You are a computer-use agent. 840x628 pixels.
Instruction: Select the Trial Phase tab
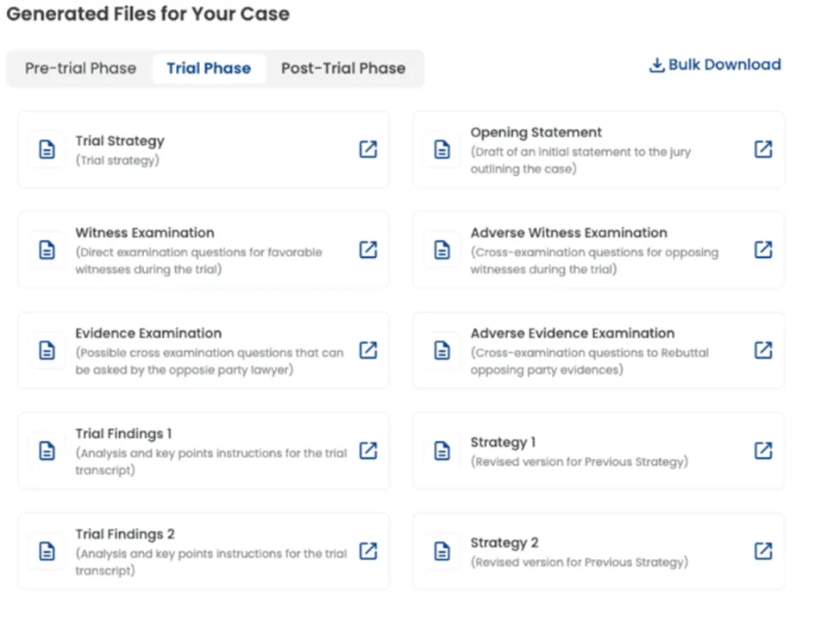(x=209, y=69)
